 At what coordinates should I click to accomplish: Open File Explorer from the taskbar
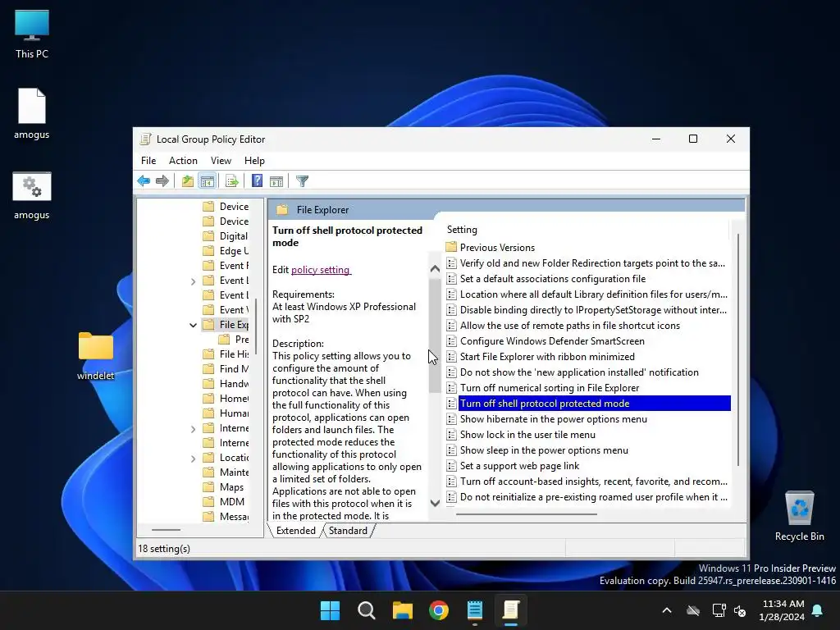403,610
